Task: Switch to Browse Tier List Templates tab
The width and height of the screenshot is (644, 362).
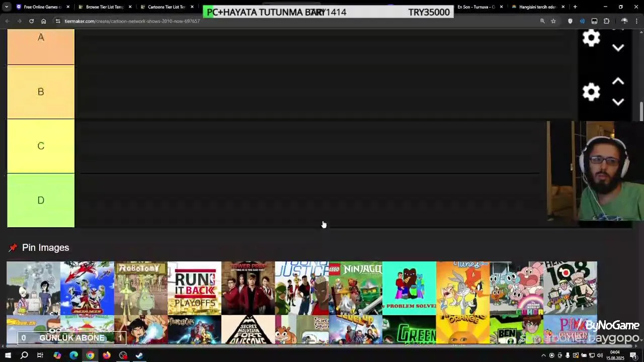Action: (105, 7)
